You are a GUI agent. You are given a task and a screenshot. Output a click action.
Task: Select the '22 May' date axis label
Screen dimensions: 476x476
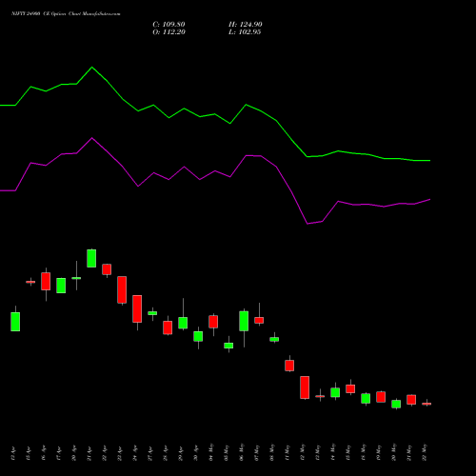coord(425,452)
